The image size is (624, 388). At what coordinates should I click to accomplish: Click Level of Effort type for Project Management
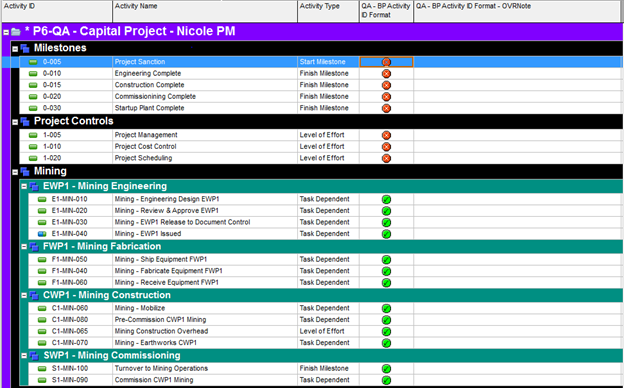coord(322,135)
